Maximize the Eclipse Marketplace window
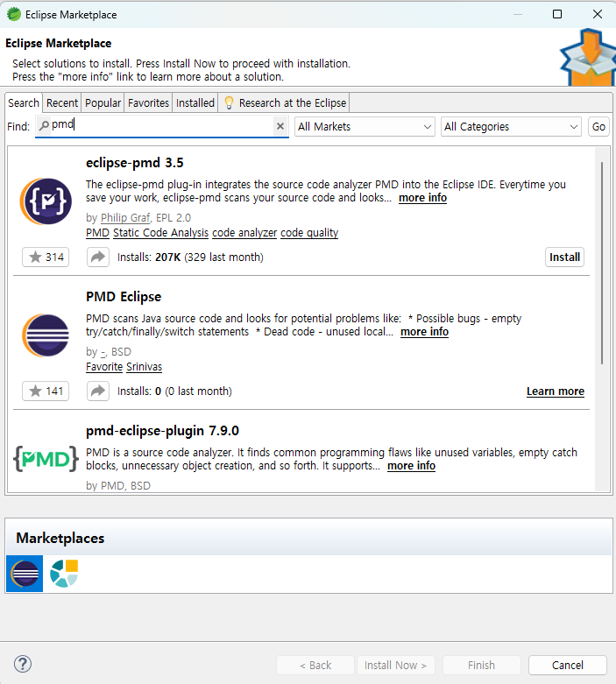Viewport: 616px width, 684px height. (x=557, y=14)
